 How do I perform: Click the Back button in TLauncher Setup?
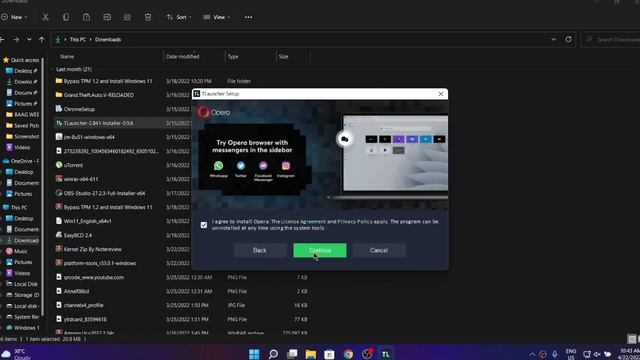(260, 250)
